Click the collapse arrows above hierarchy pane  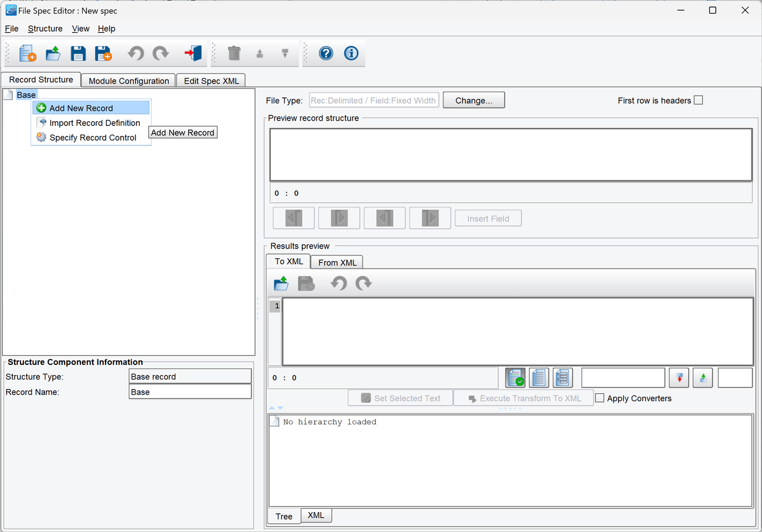[276, 408]
